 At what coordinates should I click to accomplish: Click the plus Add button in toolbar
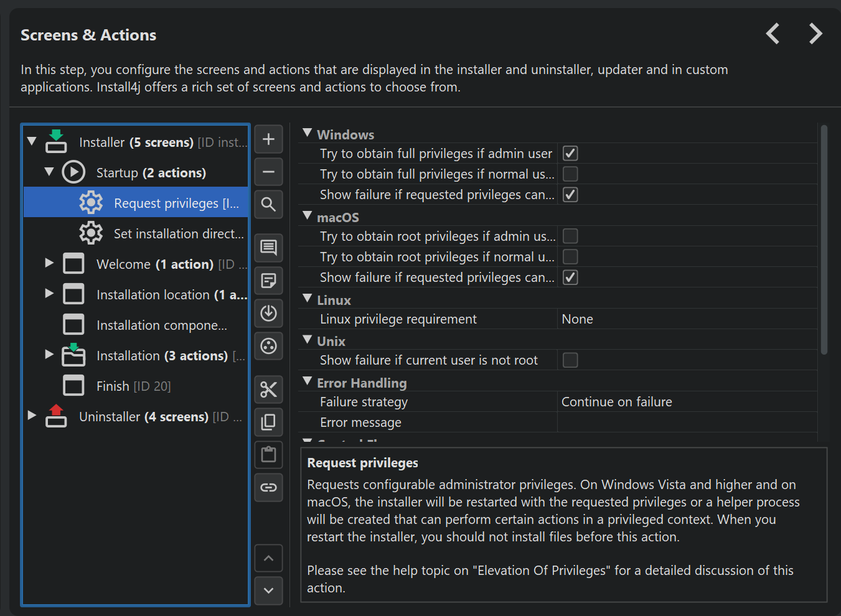pos(268,139)
